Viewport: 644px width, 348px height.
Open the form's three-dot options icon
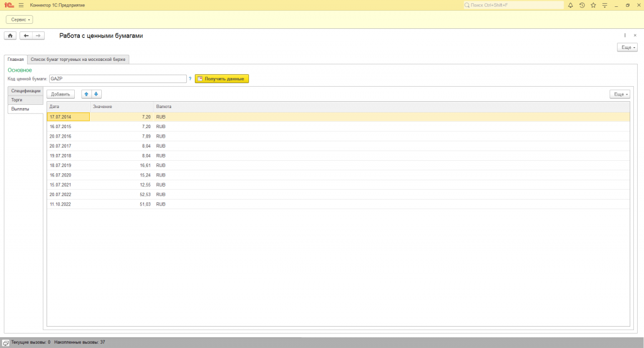(625, 36)
